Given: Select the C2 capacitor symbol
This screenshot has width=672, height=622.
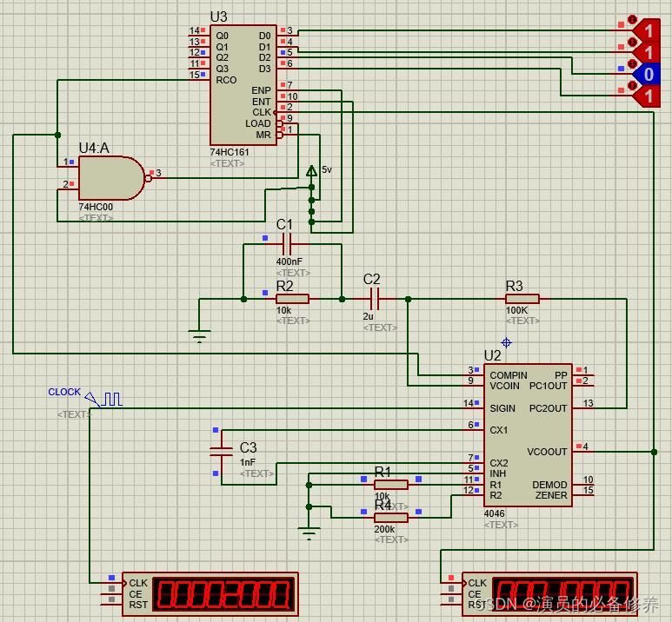Looking at the screenshot, I should pos(374,299).
